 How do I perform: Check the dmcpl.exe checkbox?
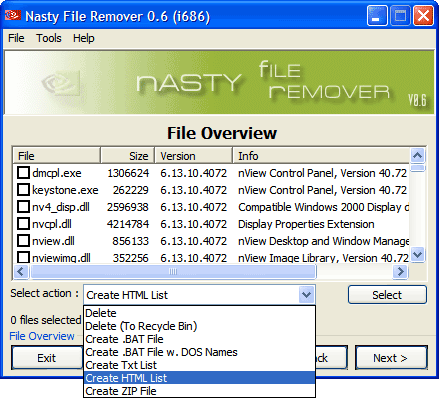click(x=23, y=173)
